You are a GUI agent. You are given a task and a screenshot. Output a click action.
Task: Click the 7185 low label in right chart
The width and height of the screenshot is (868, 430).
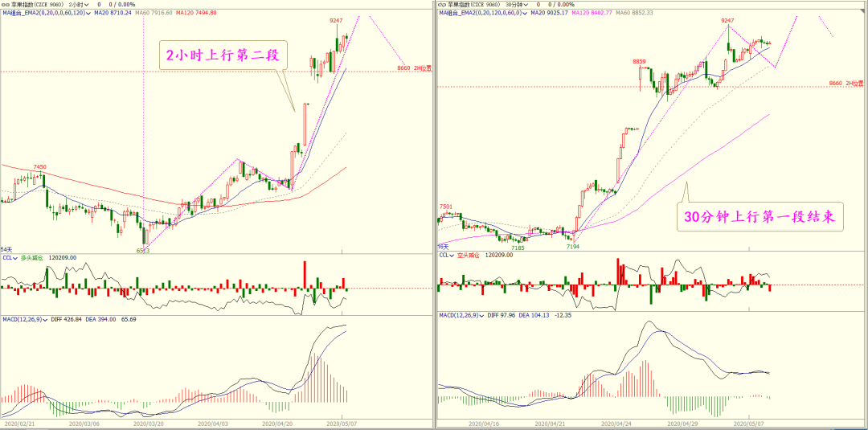click(x=518, y=248)
